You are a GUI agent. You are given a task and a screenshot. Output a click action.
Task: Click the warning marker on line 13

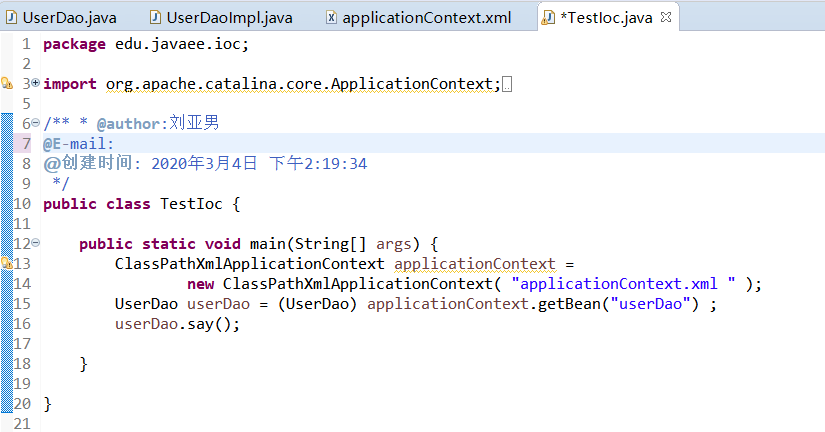tap(7, 263)
